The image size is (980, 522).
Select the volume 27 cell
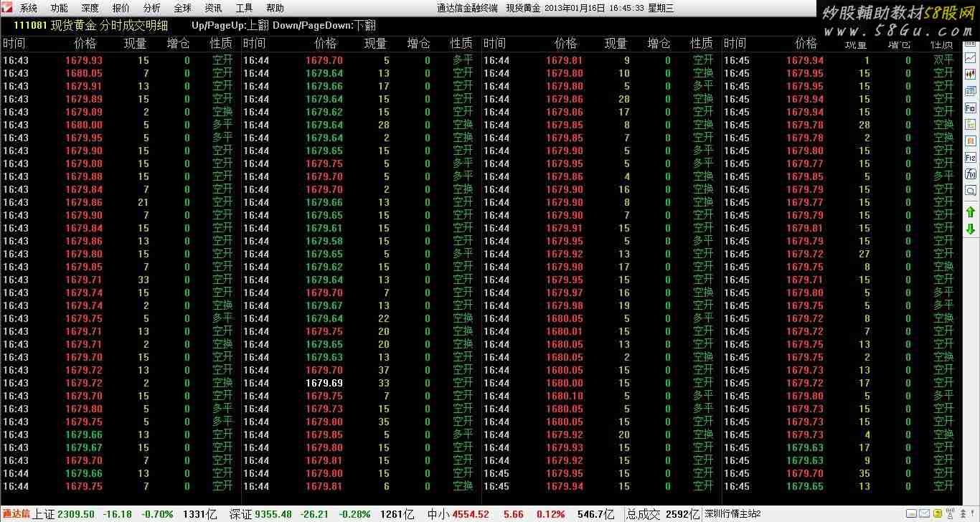[864, 254]
